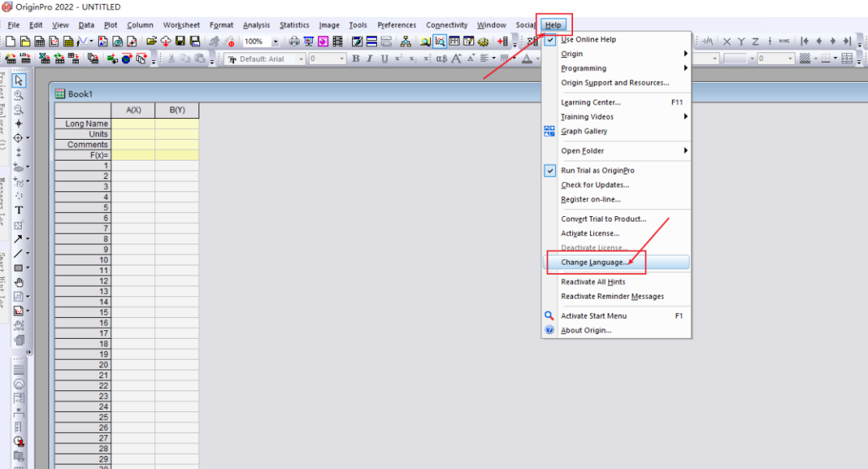868x469 pixels.
Task: Open the font size dropdown showing 0
Action: tap(342, 59)
